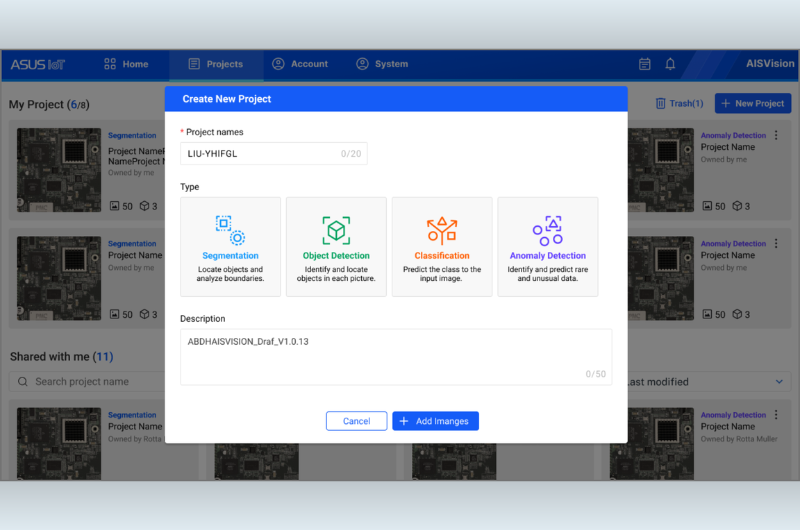Open the Account tab
Viewport: 800px width, 530px height.
click(x=300, y=64)
